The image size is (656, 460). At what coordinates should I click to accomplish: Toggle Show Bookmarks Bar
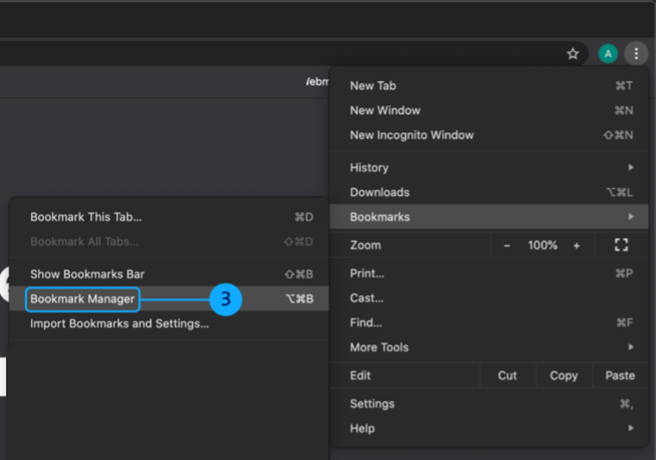tap(87, 274)
